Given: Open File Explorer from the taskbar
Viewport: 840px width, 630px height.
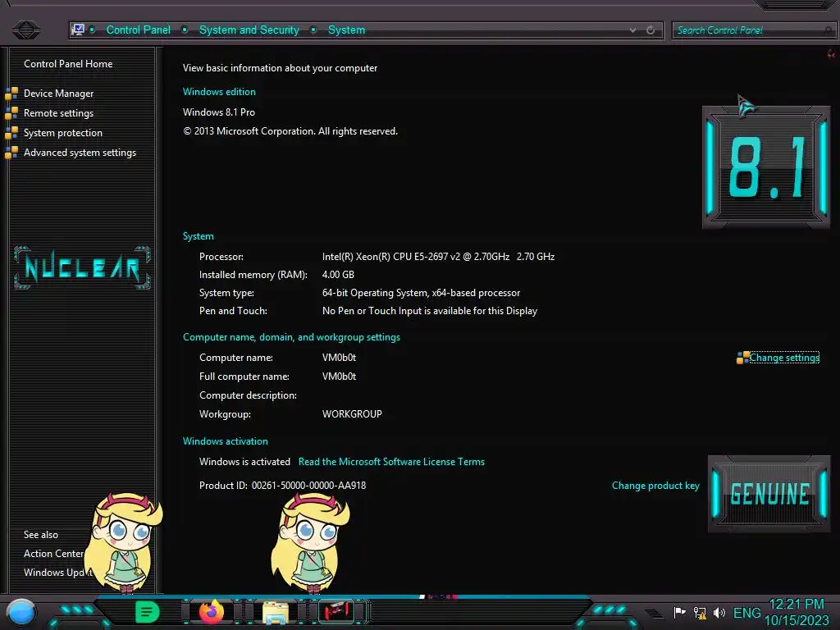Looking at the screenshot, I should [276, 612].
